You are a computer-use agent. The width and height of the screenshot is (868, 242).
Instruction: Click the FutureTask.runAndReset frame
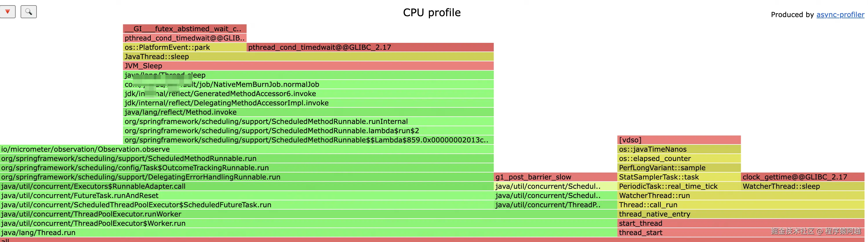tap(247, 196)
